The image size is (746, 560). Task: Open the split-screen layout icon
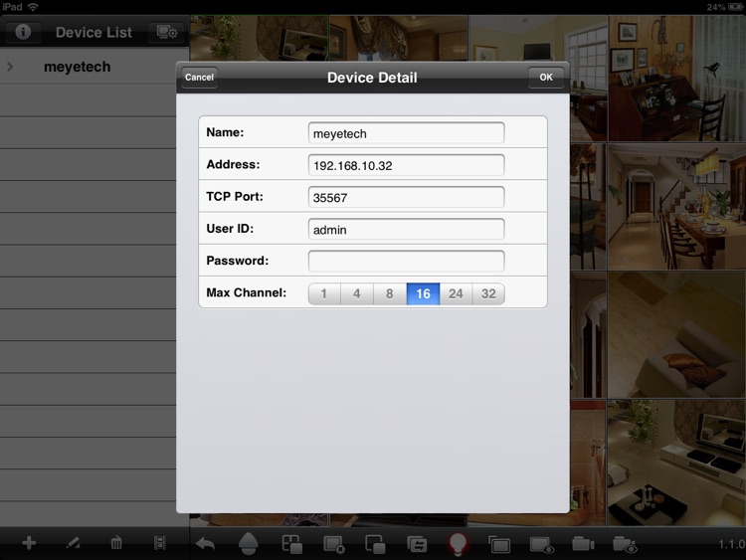[291, 544]
